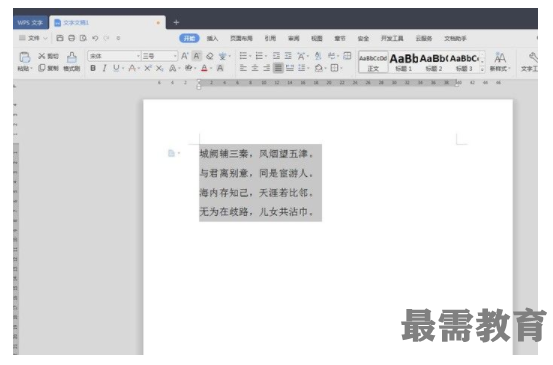Toggle Superscript formatting
Screen dimensions: 553x365
(148, 68)
